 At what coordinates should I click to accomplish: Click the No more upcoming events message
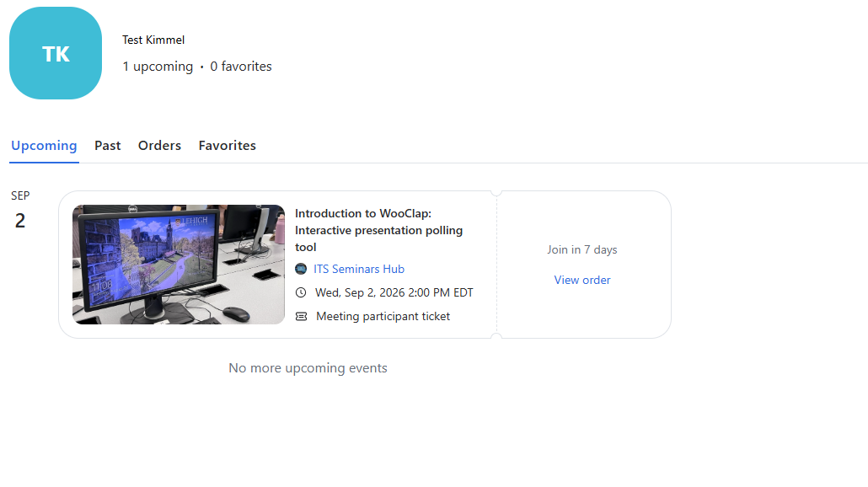pyautogui.click(x=308, y=368)
